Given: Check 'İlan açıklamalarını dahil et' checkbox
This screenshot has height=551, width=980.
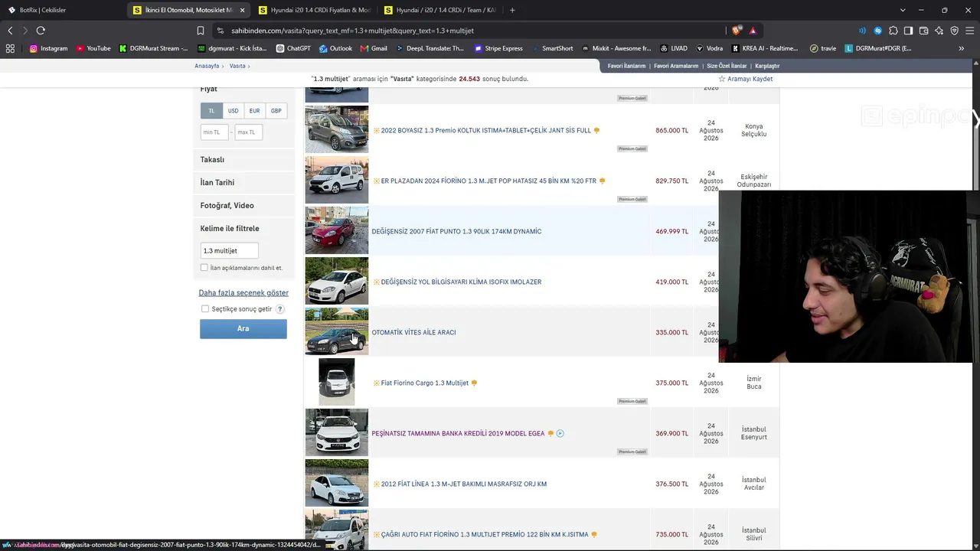Looking at the screenshot, I should 204,268.
